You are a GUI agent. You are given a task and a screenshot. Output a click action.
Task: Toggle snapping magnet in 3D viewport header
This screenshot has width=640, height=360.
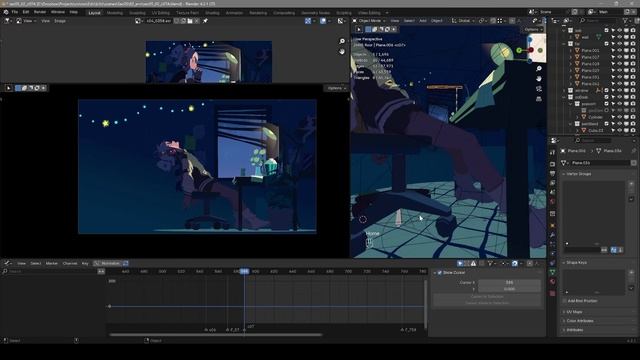pos(493,20)
